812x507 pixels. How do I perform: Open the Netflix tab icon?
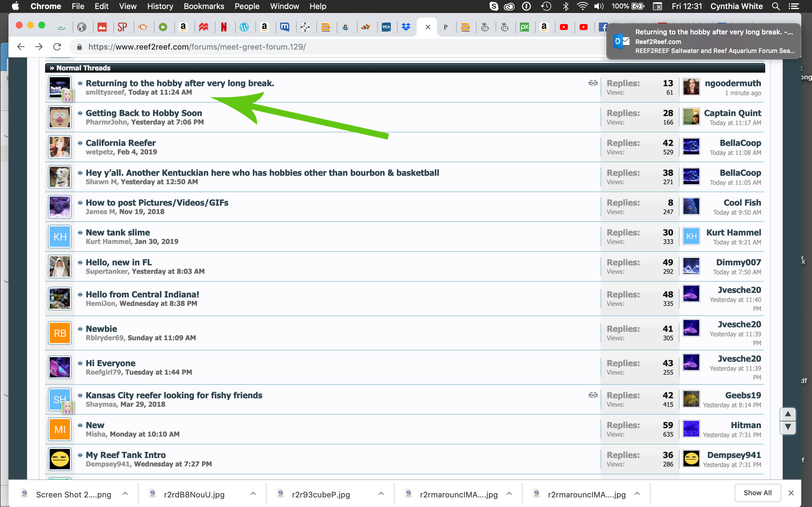(x=224, y=27)
